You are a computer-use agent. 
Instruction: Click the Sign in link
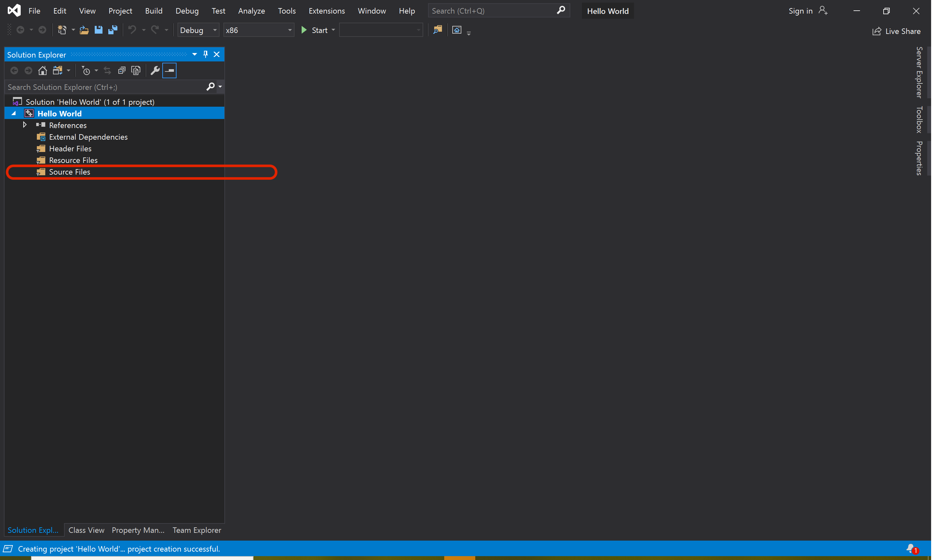coord(800,11)
